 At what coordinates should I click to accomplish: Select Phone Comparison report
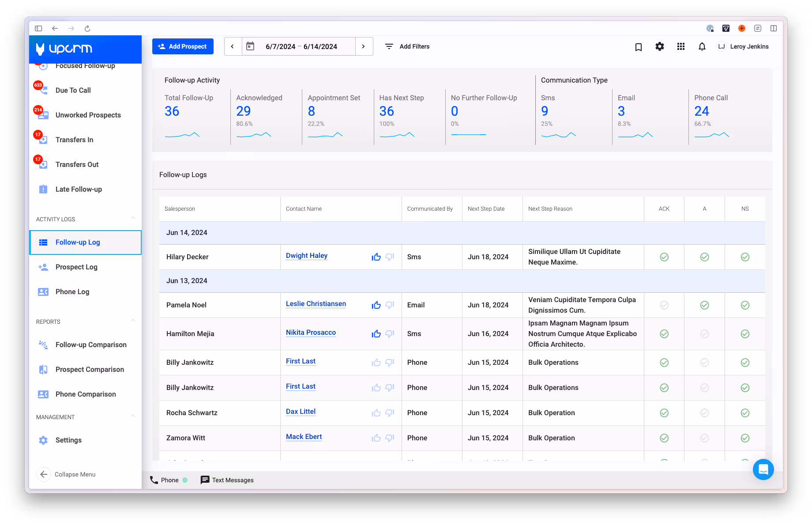86,394
